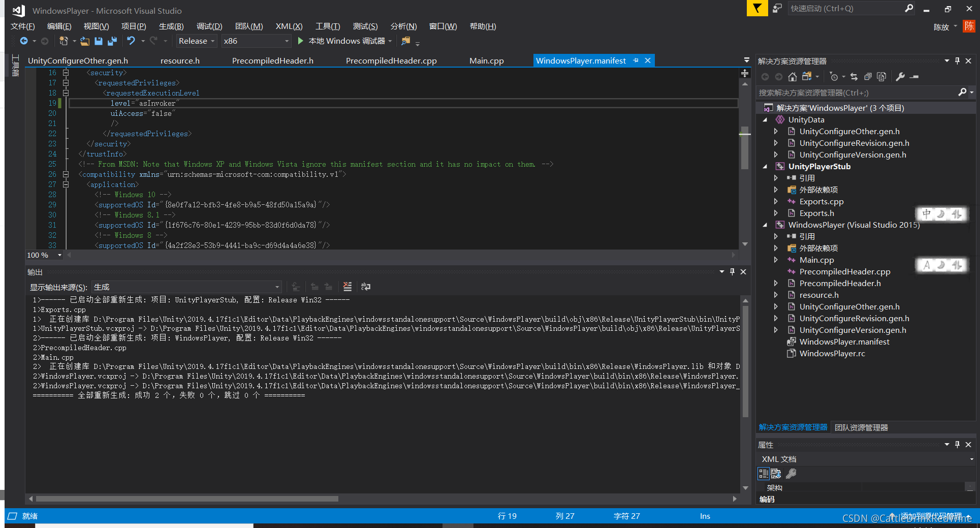The height and width of the screenshot is (528, 980).
Task: Save the current file from the toolbar
Action: 99,41
